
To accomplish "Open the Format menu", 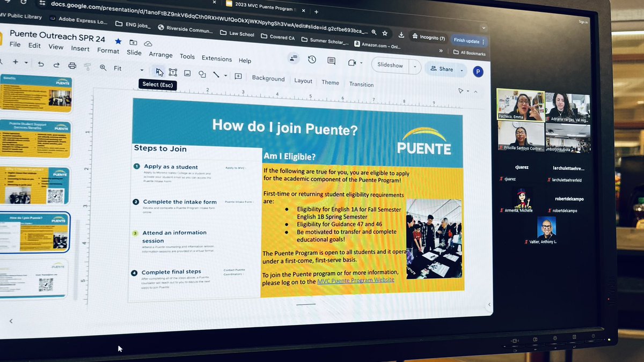I will [108, 50].
